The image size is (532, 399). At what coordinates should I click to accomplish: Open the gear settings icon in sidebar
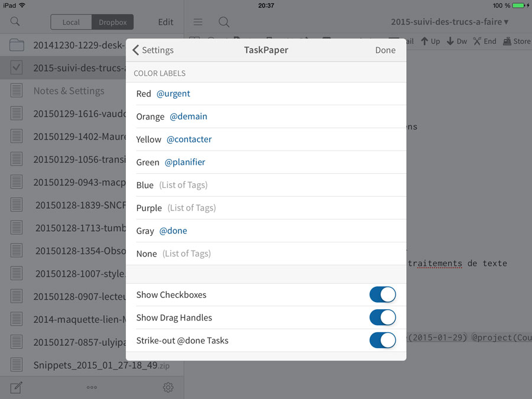pos(168,387)
